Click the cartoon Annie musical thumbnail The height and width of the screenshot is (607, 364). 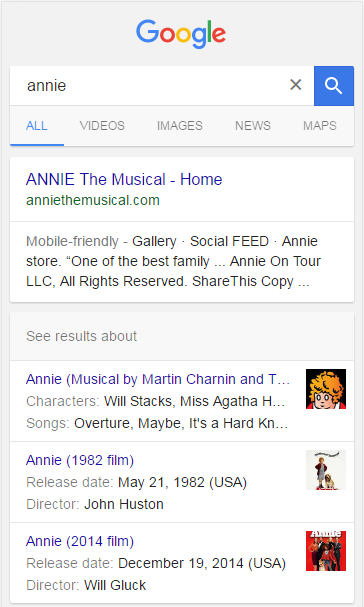[326, 389]
